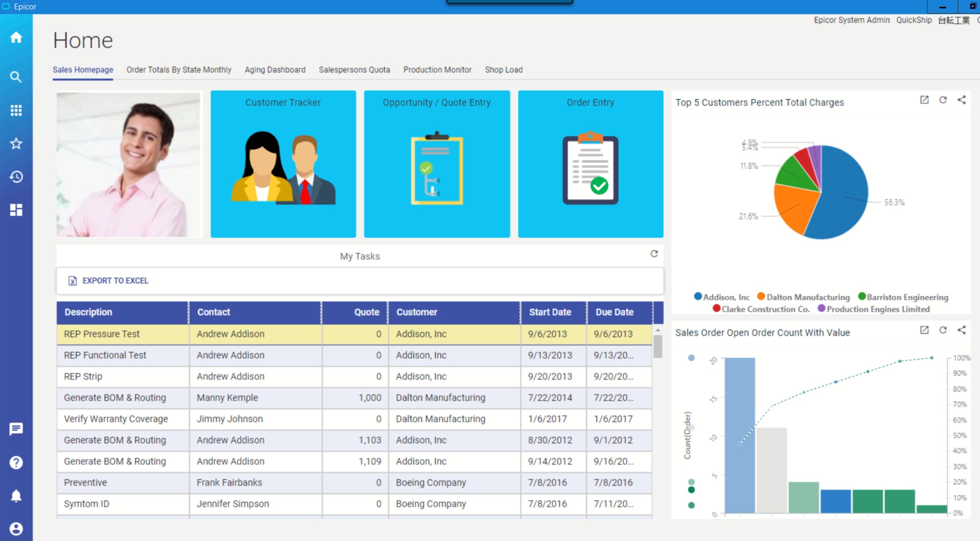Open the Shop Load tab
The image size is (980, 541).
pos(504,70)
